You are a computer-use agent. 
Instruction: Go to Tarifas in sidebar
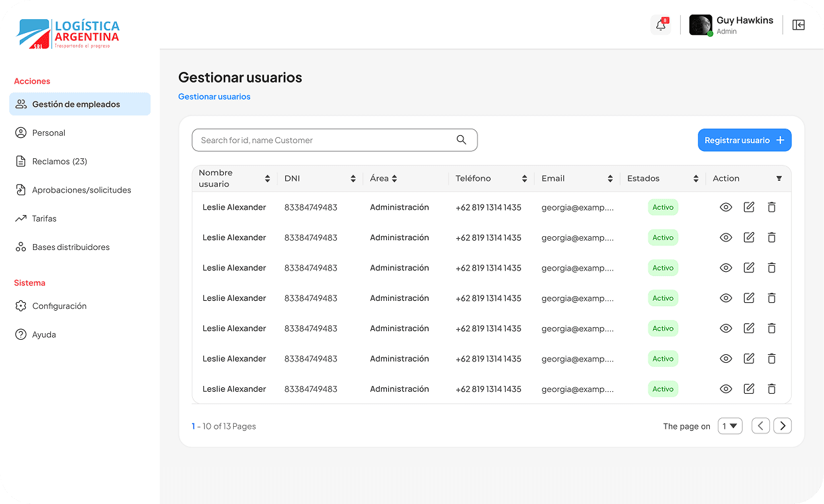click(44, 218)
